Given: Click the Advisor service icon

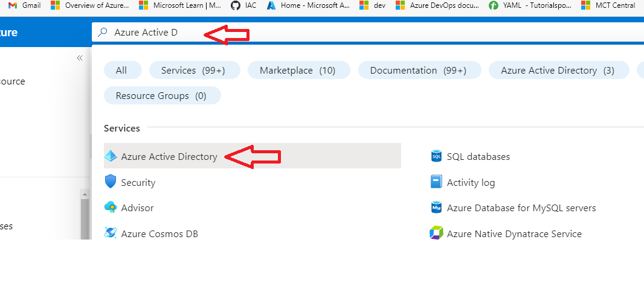Looking at the screenshot, I should click(111, 208).
